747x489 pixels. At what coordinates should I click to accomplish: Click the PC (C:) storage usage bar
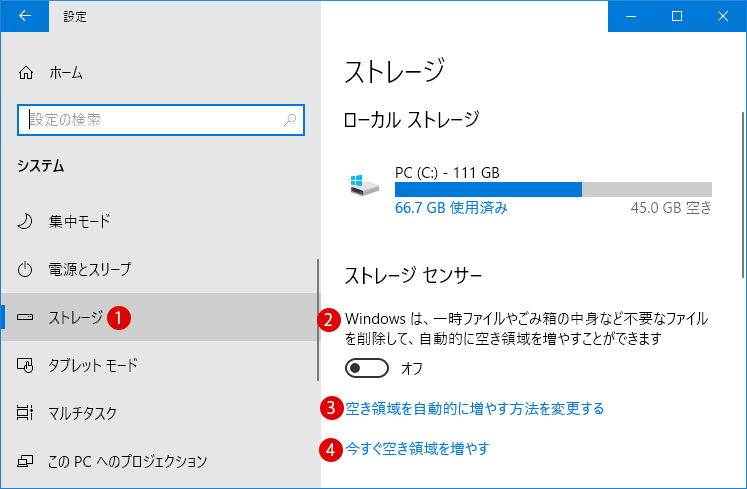tap(553, 189)
